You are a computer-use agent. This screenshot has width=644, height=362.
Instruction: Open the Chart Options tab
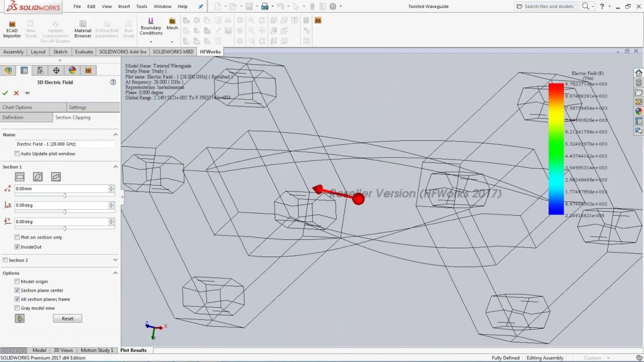point(33,107)
